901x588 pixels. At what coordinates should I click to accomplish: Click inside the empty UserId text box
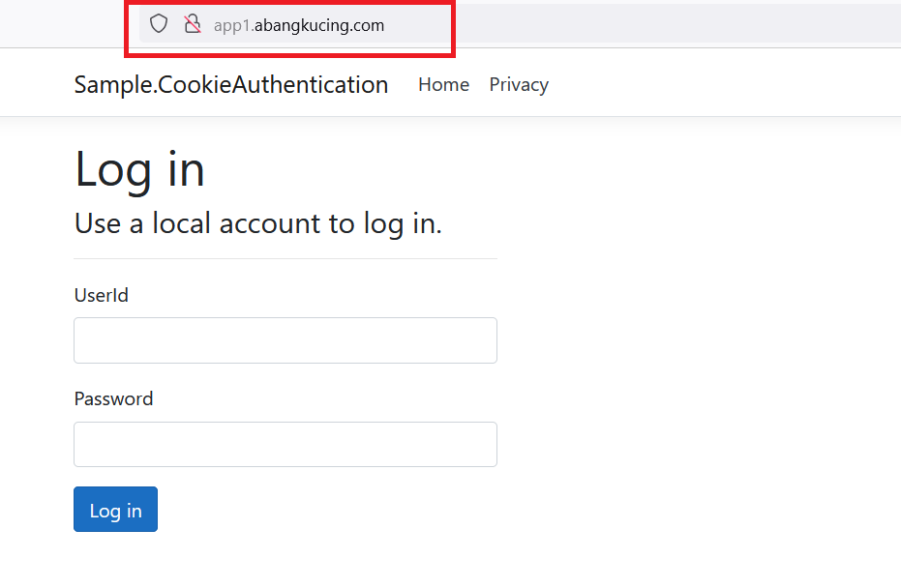coord(285,340)
